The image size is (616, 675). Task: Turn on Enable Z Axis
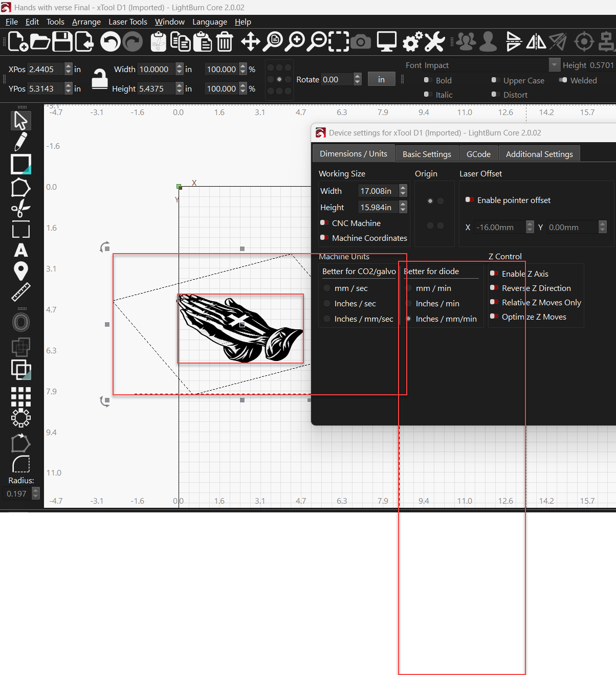(494, 274)
